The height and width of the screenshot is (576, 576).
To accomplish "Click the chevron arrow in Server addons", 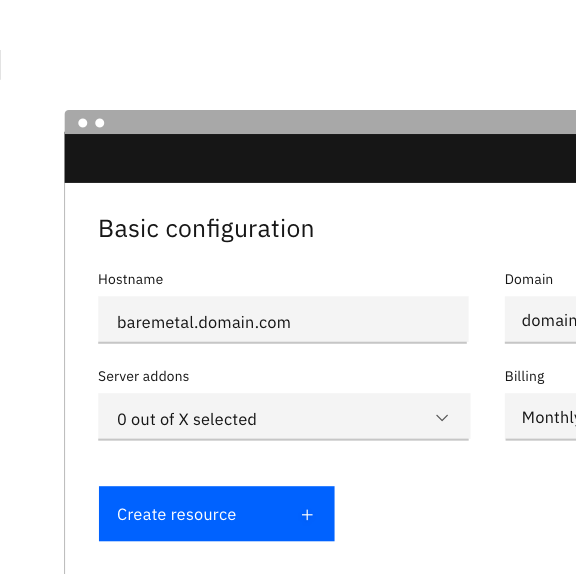I will coord(442,418).
